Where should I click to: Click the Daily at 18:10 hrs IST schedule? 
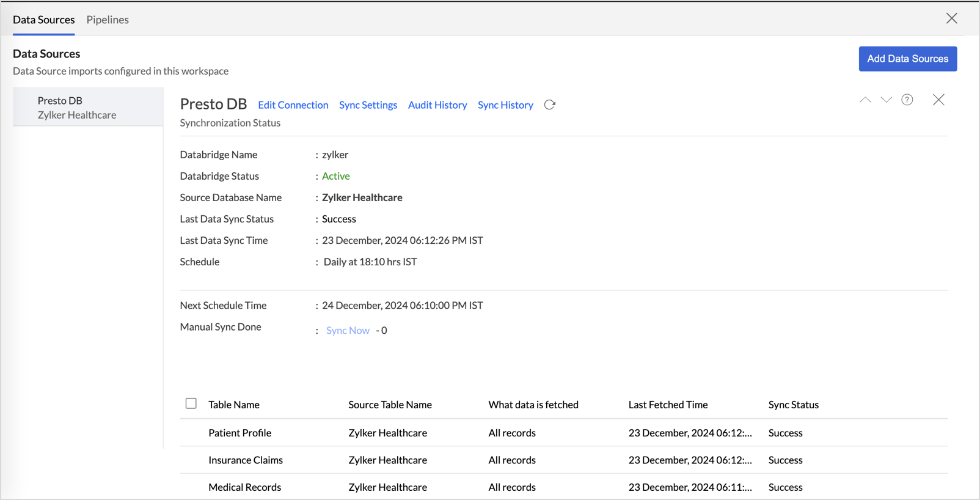[370, 262]
